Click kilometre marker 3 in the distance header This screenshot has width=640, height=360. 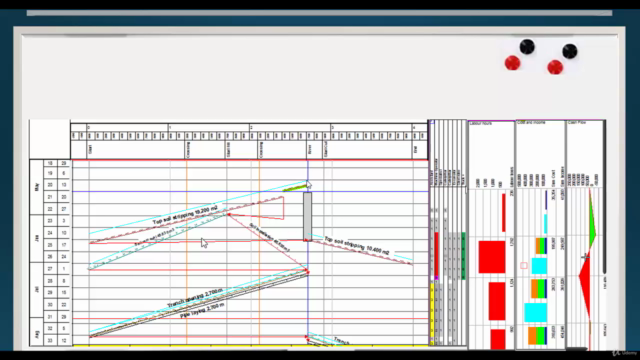332,128
